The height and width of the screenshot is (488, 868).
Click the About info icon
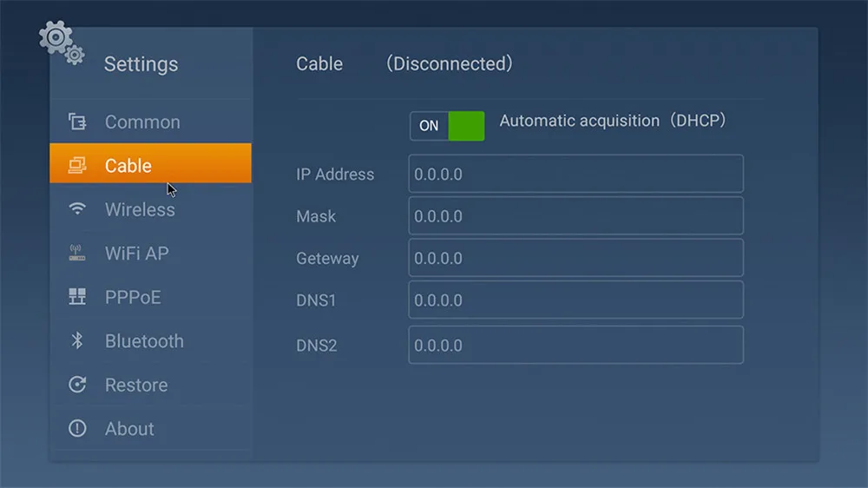77,428
